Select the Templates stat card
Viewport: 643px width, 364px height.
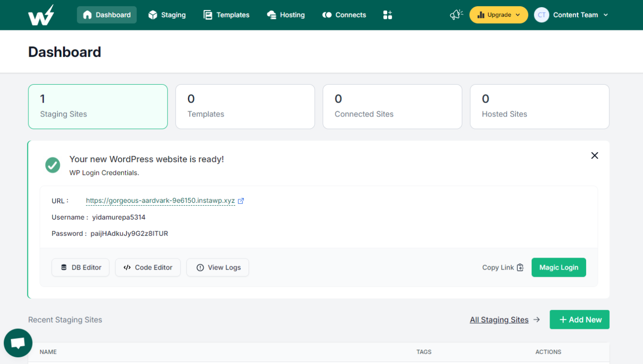[x=245, y=107]
